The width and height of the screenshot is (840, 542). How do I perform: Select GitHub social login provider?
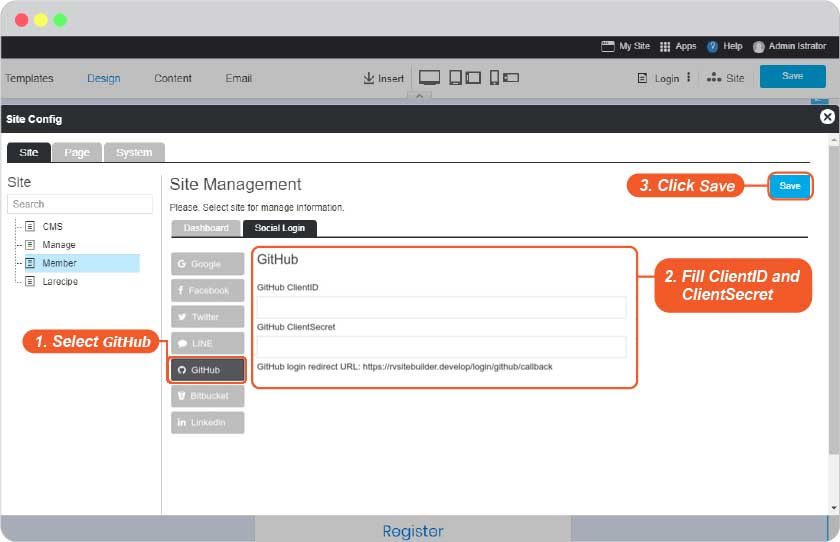(x=207, y=370)
